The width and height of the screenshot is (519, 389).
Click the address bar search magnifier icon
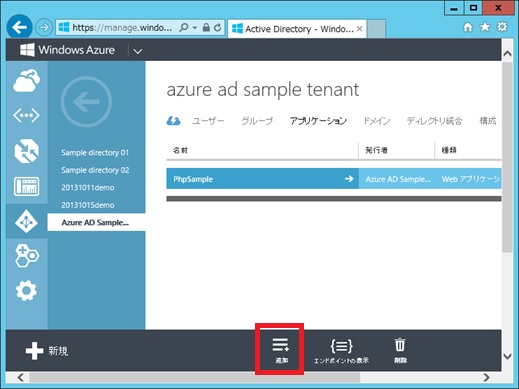(x=184, y=27)
